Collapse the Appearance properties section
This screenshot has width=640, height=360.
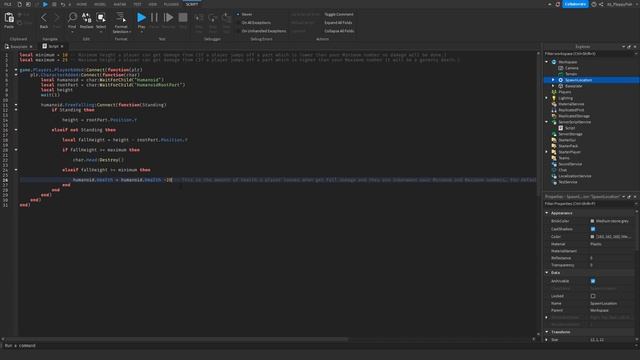[x=547, y=213]
